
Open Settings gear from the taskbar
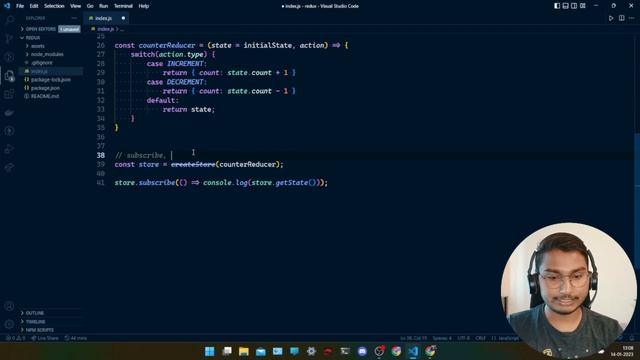point(311,351)
